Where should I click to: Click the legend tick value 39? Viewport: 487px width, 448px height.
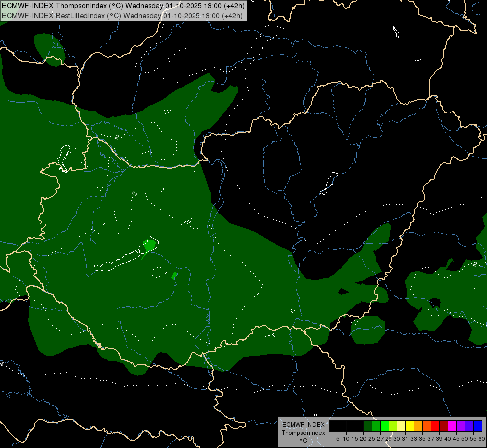click(439, 439)
